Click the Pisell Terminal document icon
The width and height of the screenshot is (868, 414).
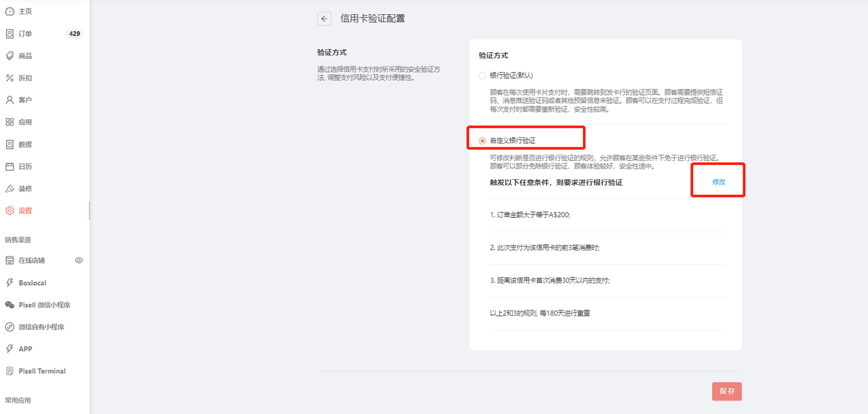point(9,371)
